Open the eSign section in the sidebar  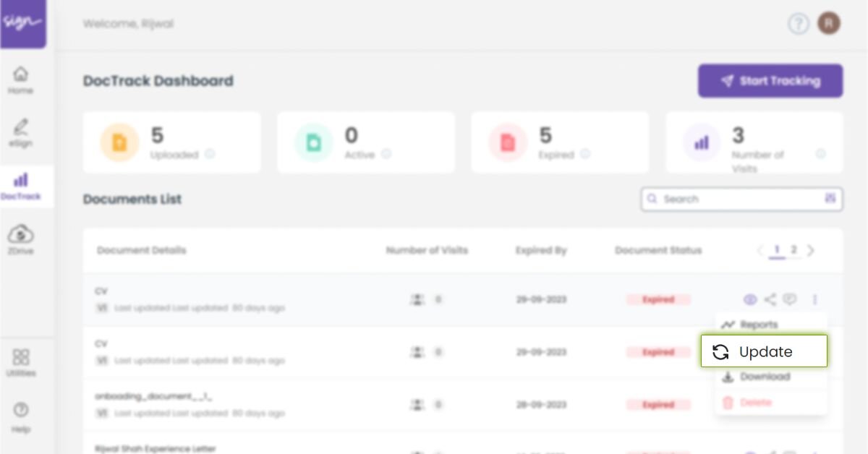tap(21, 133)
